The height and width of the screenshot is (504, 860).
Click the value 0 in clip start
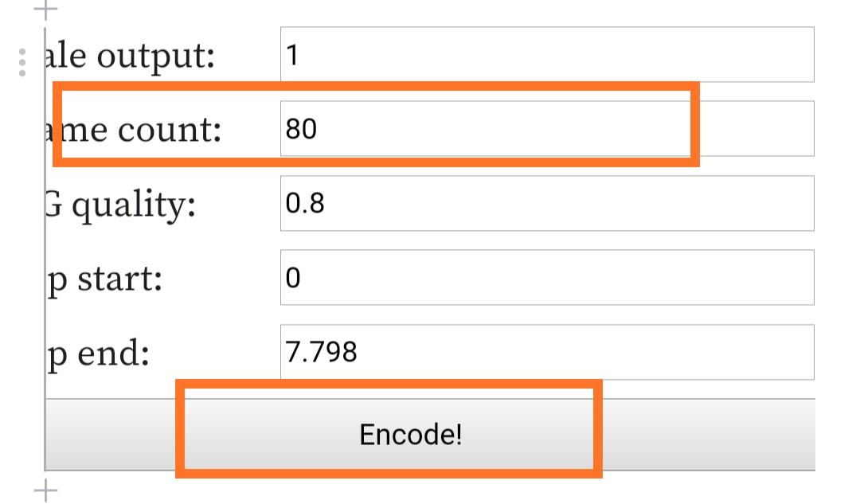(x=293, y=278)
